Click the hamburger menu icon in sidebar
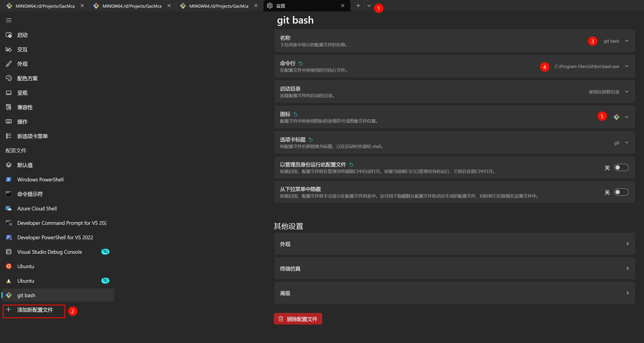Image resolution: width=644 pixels, height=343 pixels. (9, 20)
